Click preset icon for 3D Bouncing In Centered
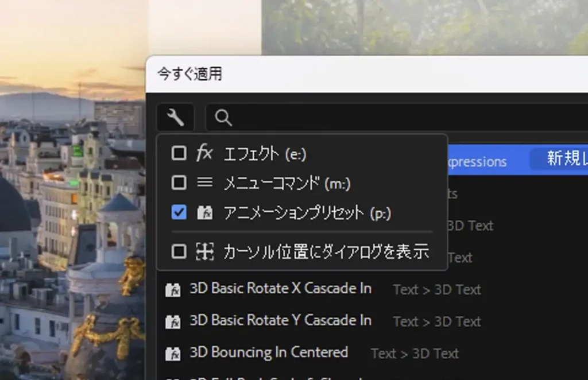588x380 pixels. (173, 353)
